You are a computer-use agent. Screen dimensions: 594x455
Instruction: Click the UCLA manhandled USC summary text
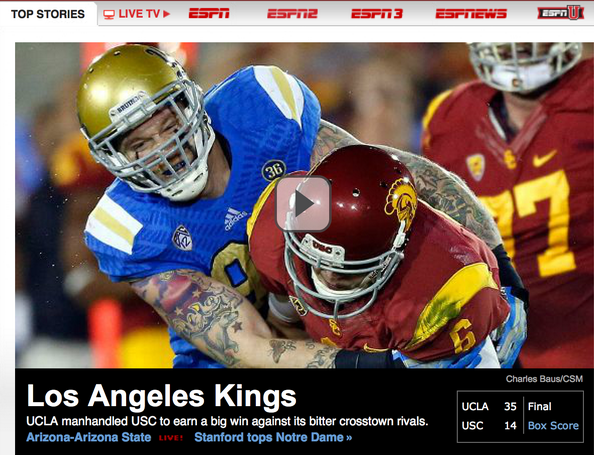(x=227, y=421)
